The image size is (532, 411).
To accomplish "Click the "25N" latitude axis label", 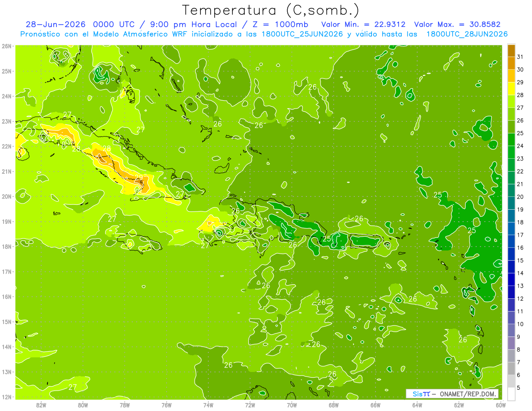I will (7, 71).
